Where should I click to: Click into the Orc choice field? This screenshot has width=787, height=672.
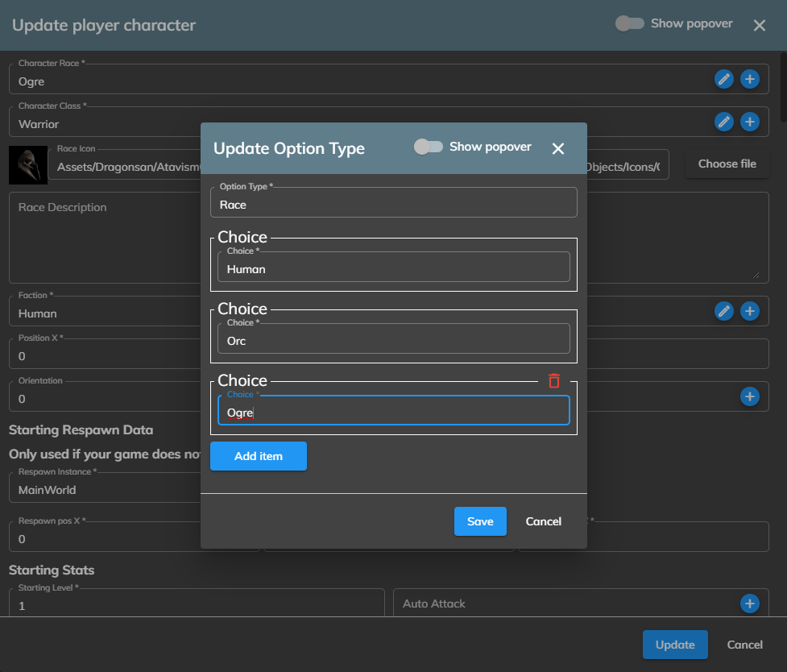[x=394, y=341]
